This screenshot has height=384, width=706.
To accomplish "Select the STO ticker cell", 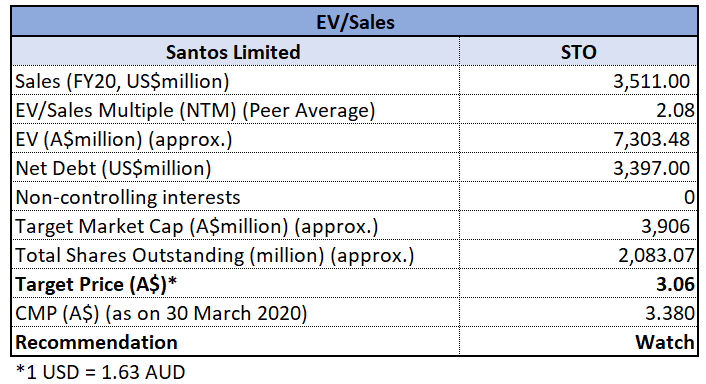I will [579, 52].
